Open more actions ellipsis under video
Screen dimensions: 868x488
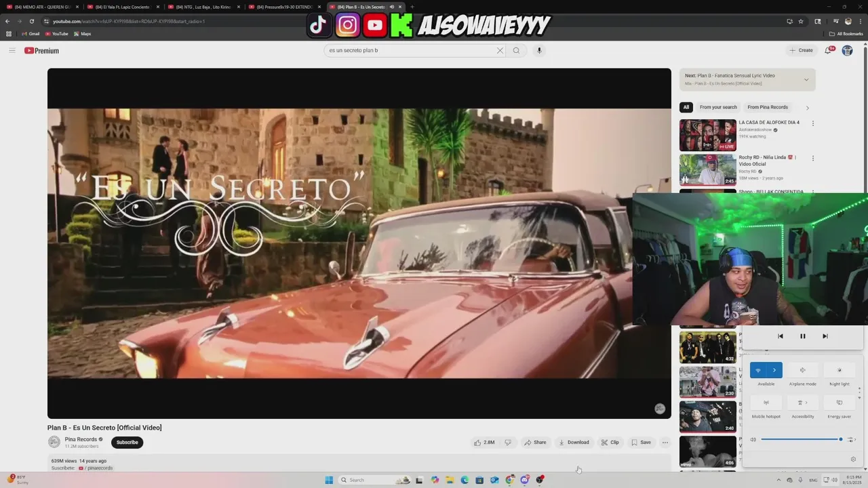coord(665,443)
